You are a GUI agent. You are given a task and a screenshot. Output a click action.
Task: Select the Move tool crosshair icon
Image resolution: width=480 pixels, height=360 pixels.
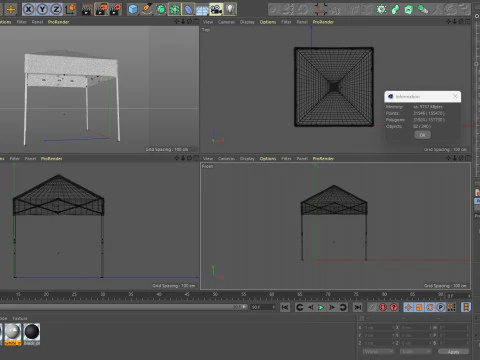point(11,9)
